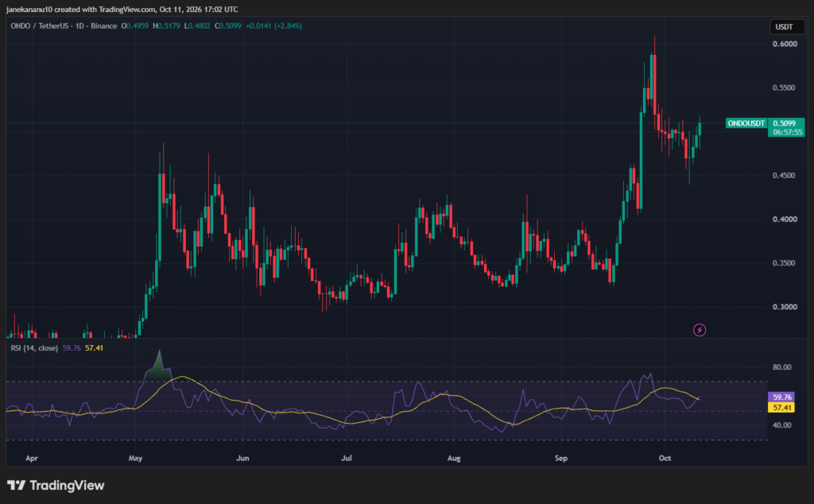Click the high value H0.5179
The image size is (814, 504).
point(167,26)
